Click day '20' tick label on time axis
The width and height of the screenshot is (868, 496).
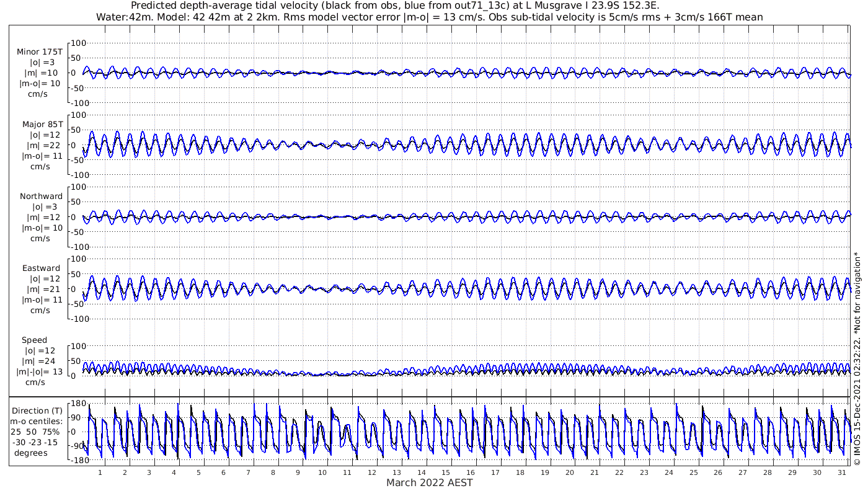click(x=570, y=472)
